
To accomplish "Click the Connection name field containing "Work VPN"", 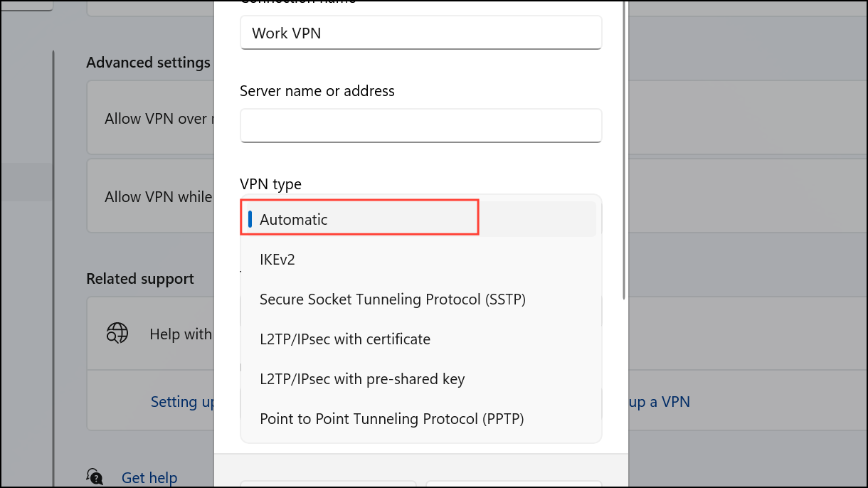I will click(421, 33).
